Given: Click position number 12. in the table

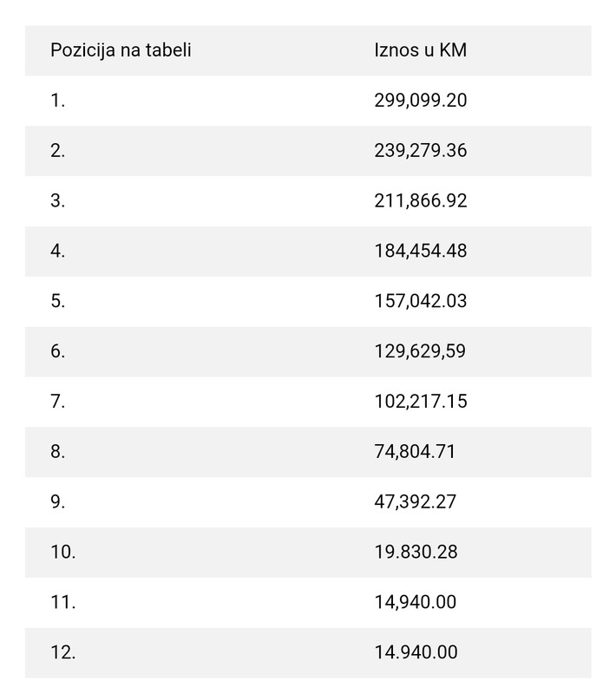Looking at the screenshot, I should point(63,652).
